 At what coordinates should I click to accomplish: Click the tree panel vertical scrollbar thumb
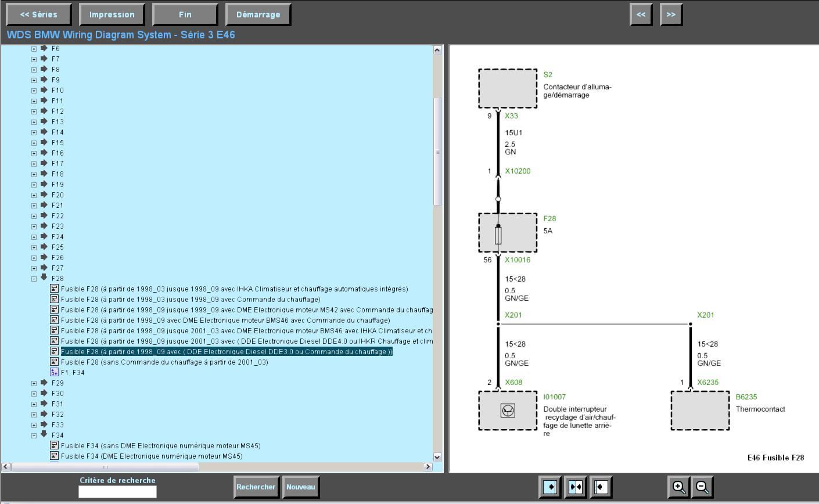[x=437, y=151]
